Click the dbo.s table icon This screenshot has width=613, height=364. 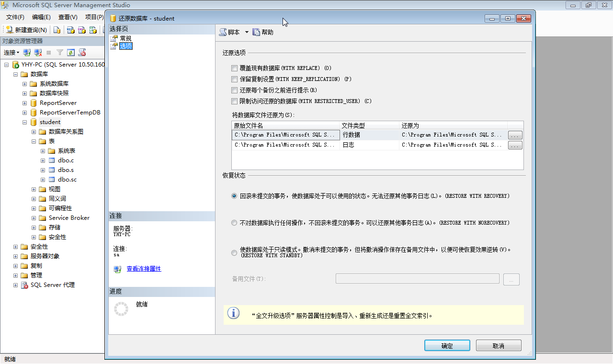coord(52,170)
